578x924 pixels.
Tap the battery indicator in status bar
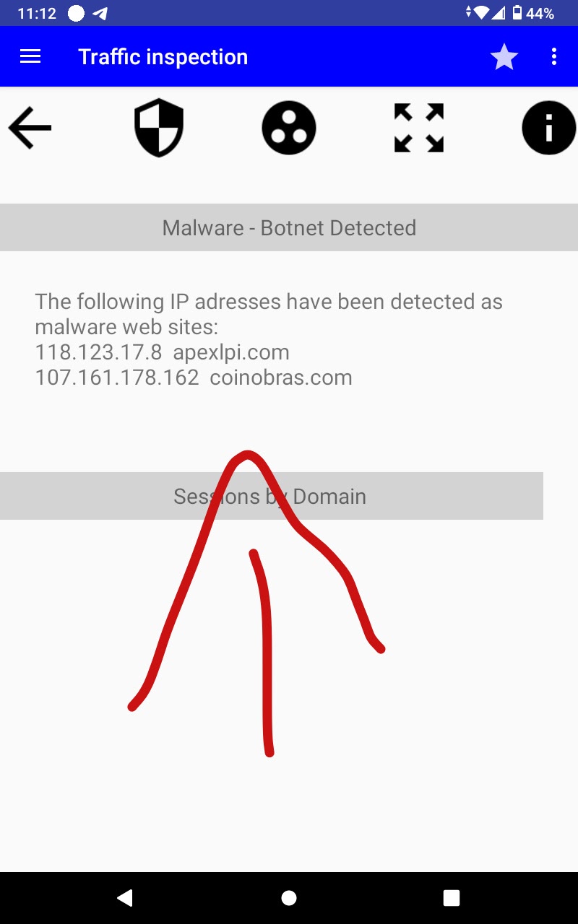[517, 13]
